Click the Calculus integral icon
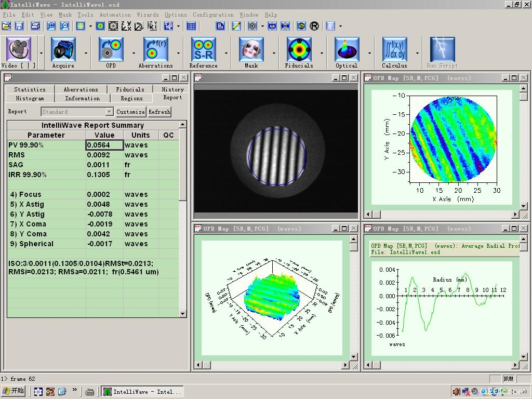This screenshot has width=532, height=399. click(x=395, y=49)
